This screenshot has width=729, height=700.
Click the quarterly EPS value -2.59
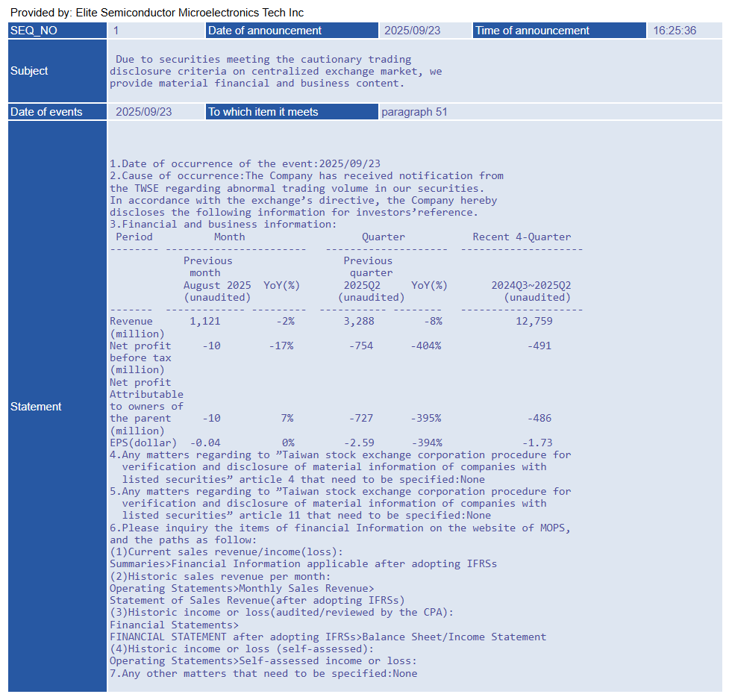(359, 443)
